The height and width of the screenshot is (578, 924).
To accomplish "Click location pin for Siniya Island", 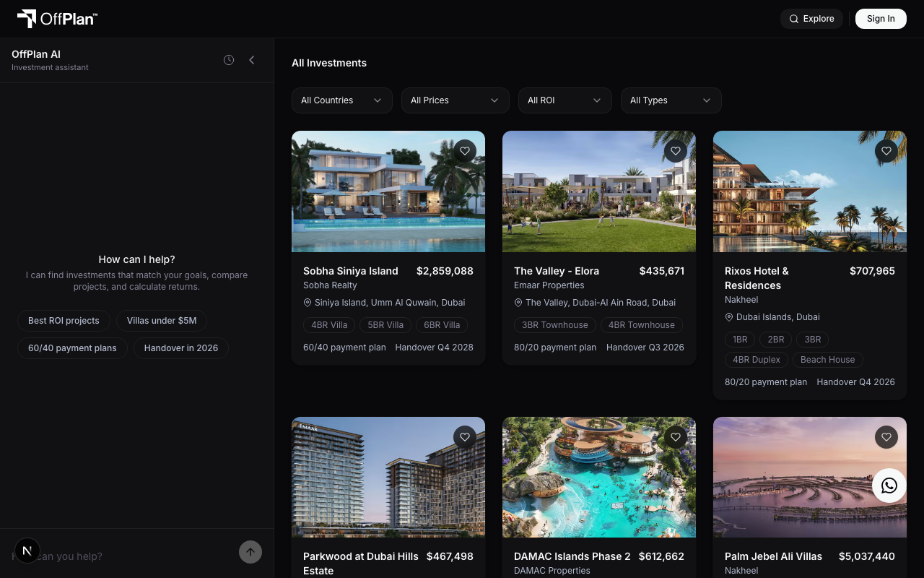I will coord(308,303).
